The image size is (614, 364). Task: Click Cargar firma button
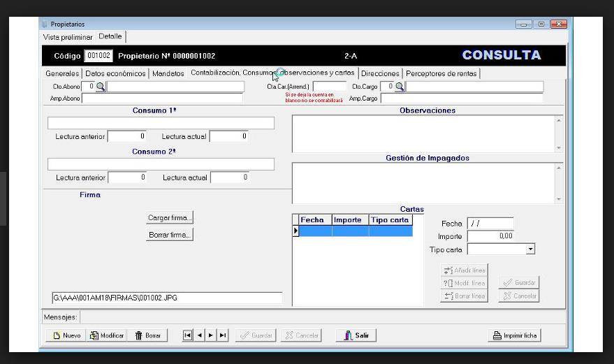(x=170, y=217)
